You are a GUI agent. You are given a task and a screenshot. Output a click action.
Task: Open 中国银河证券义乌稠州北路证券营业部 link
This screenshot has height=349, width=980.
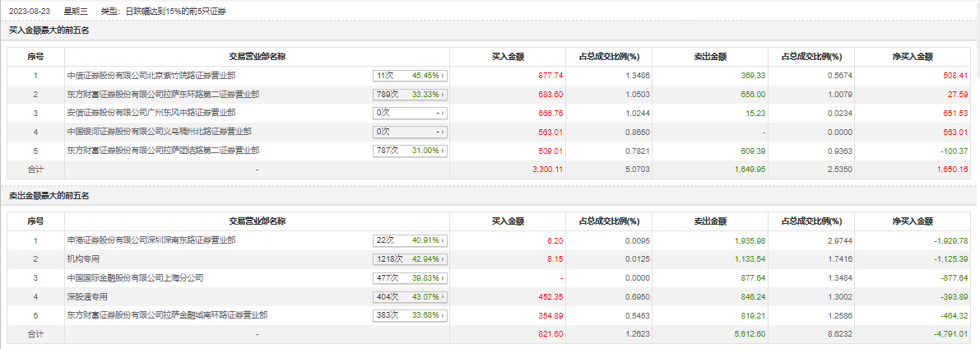pyautogui.click(x=160, y=132)
